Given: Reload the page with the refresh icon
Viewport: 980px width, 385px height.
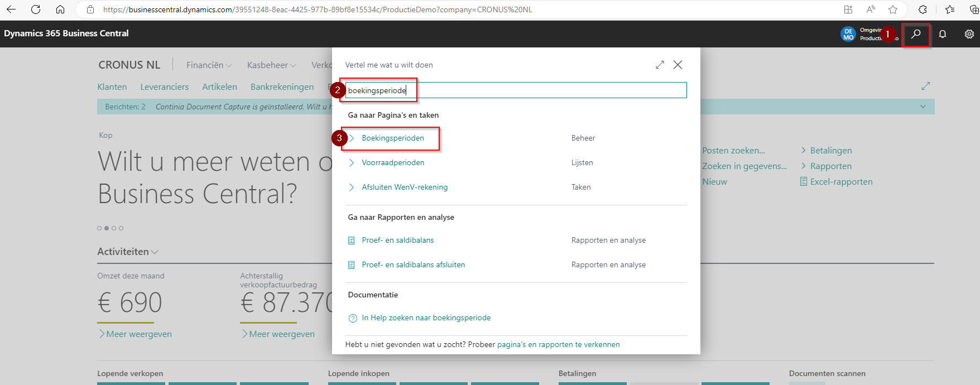Looking at the screenshot, I should click(x=36, y=9).
